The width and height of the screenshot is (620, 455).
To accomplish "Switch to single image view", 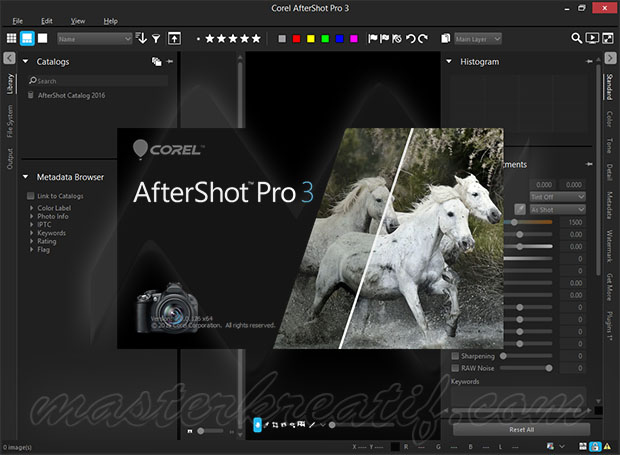I will click(x=42, y=38).
